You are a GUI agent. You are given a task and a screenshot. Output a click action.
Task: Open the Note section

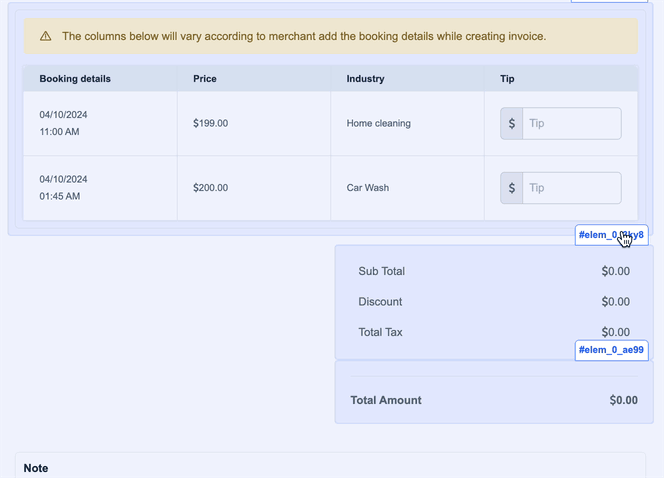[x=36, y=468]
